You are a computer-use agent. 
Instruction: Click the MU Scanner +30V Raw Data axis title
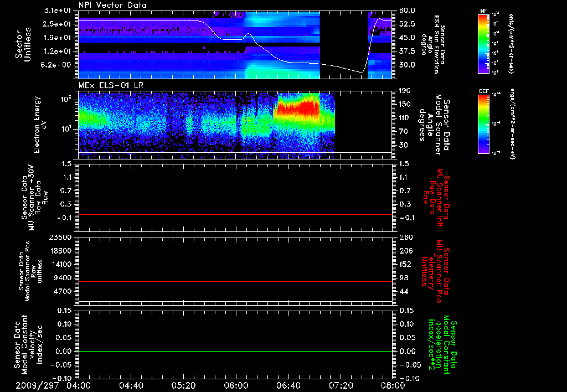[x=34, y=198]
